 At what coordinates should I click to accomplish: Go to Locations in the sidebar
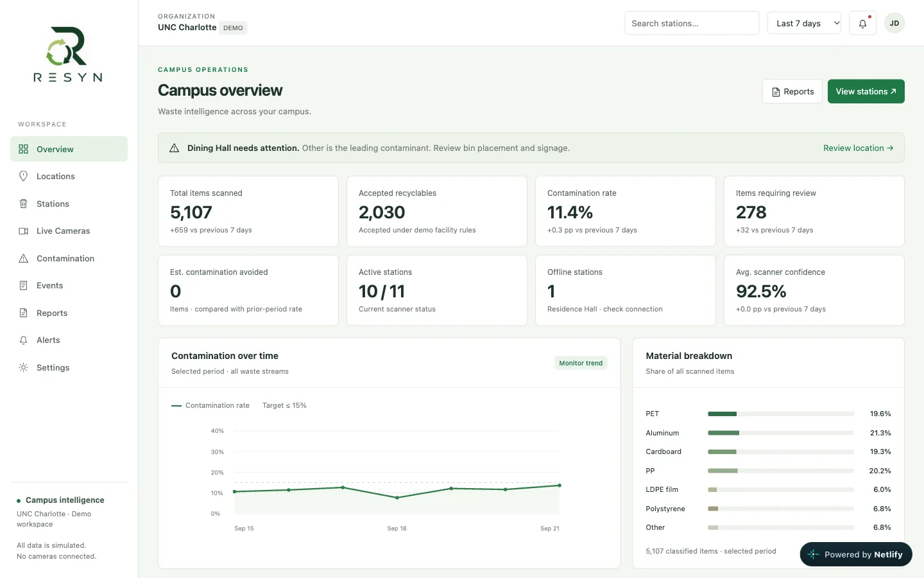coord(69,176)
